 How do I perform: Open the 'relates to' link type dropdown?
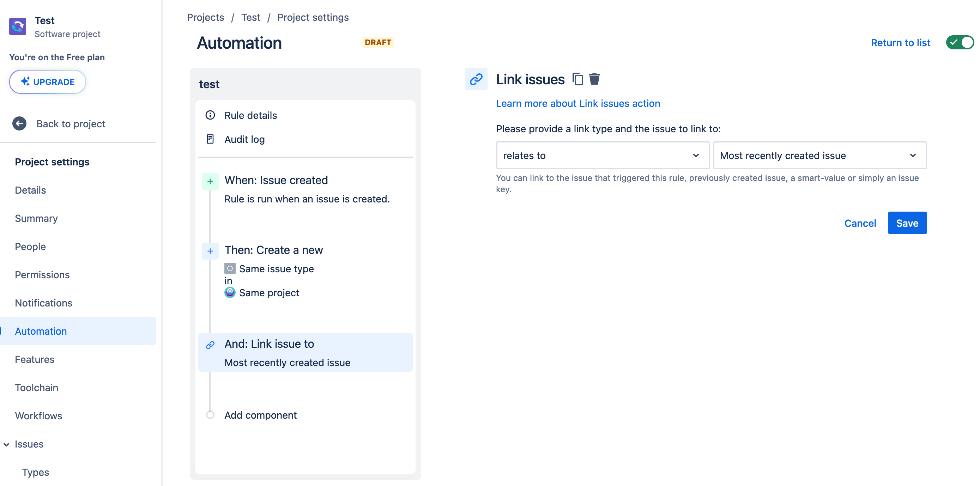pyautogui.click(x=602, y=156)
